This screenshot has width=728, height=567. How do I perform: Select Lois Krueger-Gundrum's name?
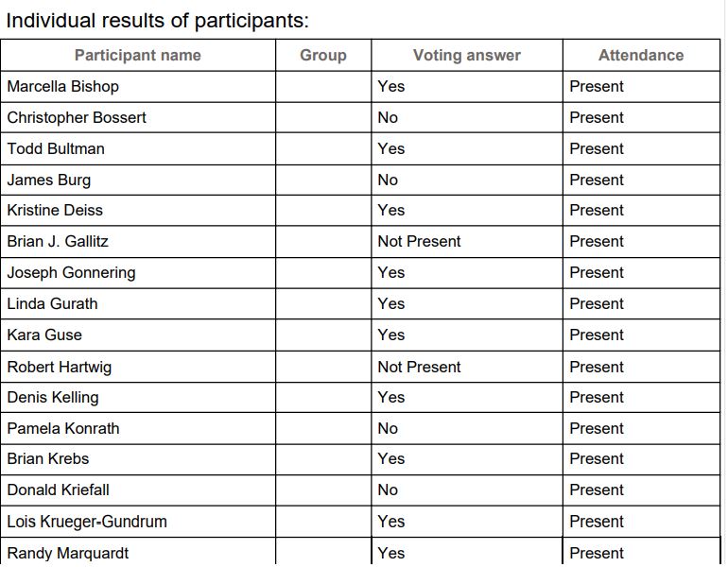[x=87, y=522]
